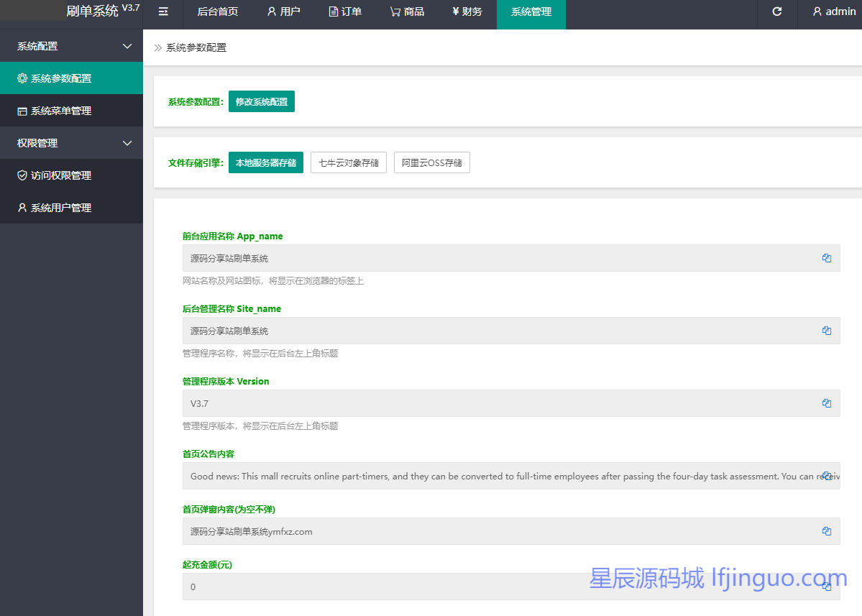Click the sidebar collapse menu icon
The height and width of the screenshot is (616, 862).
coord(163,12)
